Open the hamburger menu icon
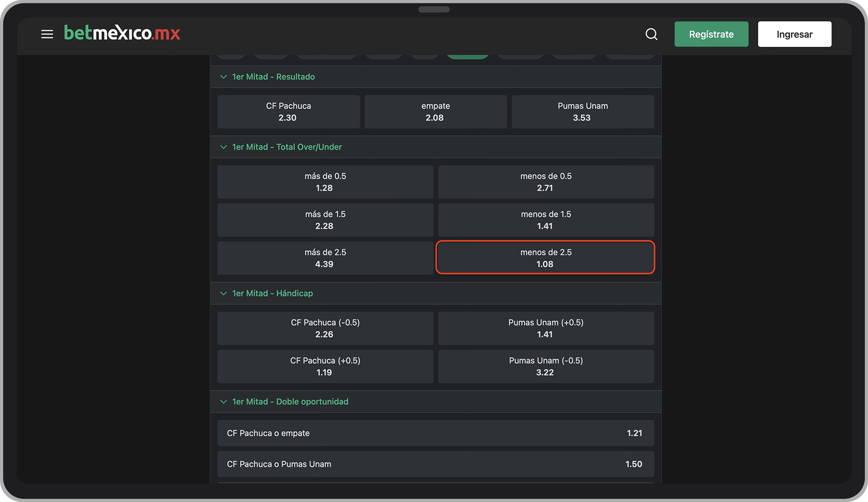This screenshot has height=502, width=868. pyautogui.click(x=47, y=34)
